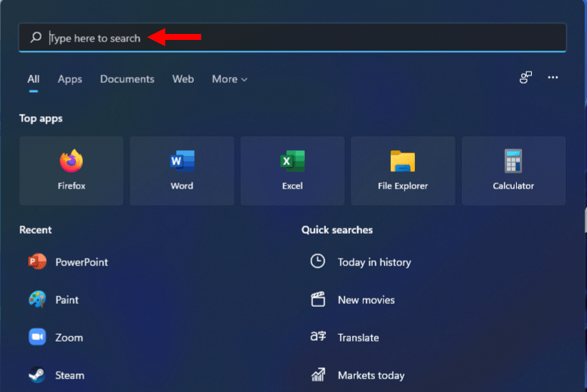This screenshot has width=587, height=392.
Task: Click the chart icon for Markets today
Action: click(x=318, y=375)
